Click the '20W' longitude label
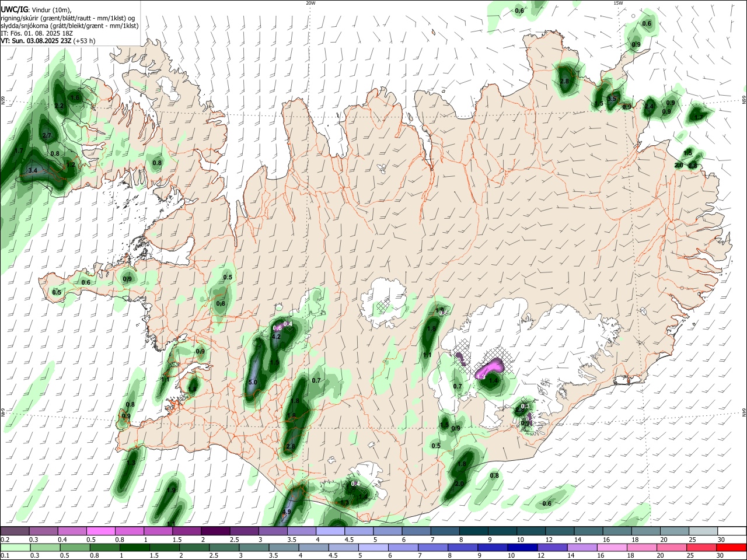The height and width of the screenshot is (560, 747). pos(310,3)
